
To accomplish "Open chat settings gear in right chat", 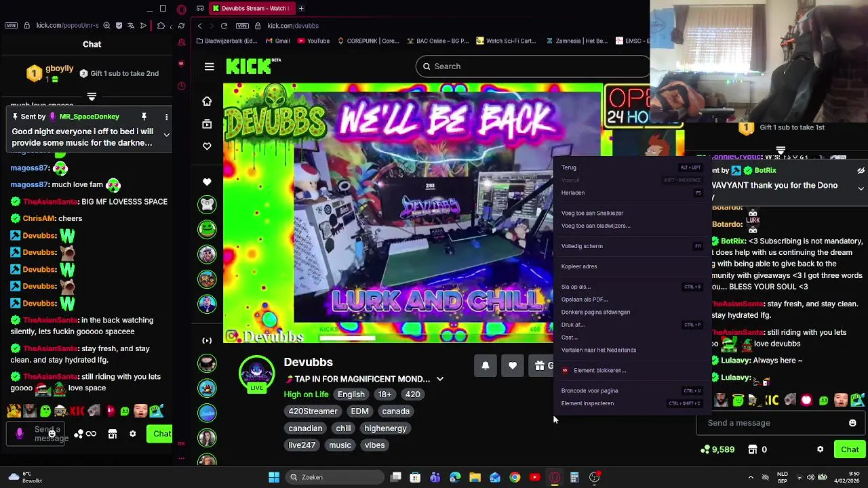I will (x=821, y=449).
